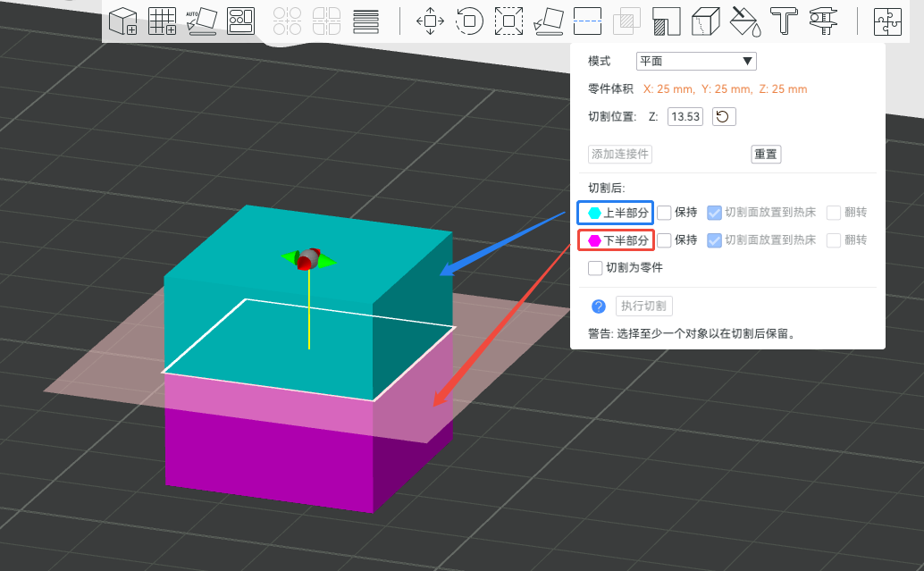Screen dimensions: 924x571
Task: Open the Seam painting tool
Action: point(706,21)
